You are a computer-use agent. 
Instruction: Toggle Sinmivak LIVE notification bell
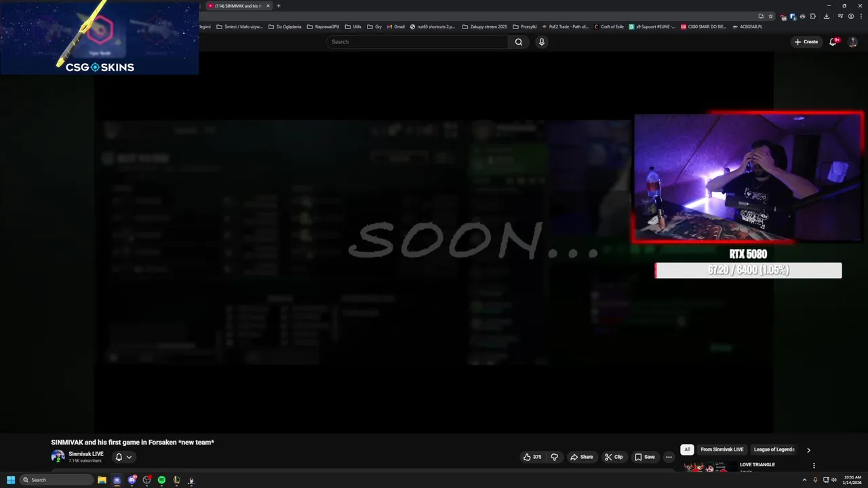pyautogui.click(x=119, y=457)
